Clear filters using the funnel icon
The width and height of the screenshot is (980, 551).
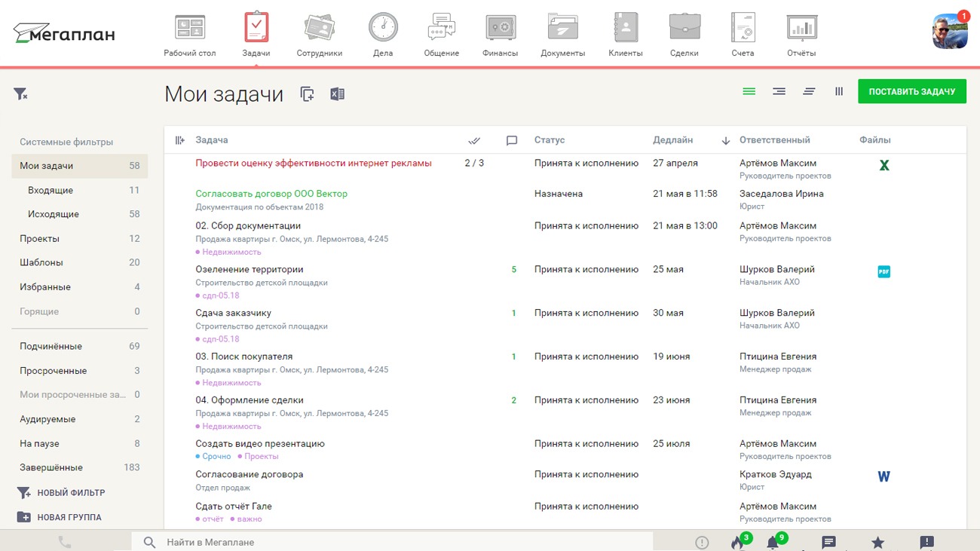20,94
